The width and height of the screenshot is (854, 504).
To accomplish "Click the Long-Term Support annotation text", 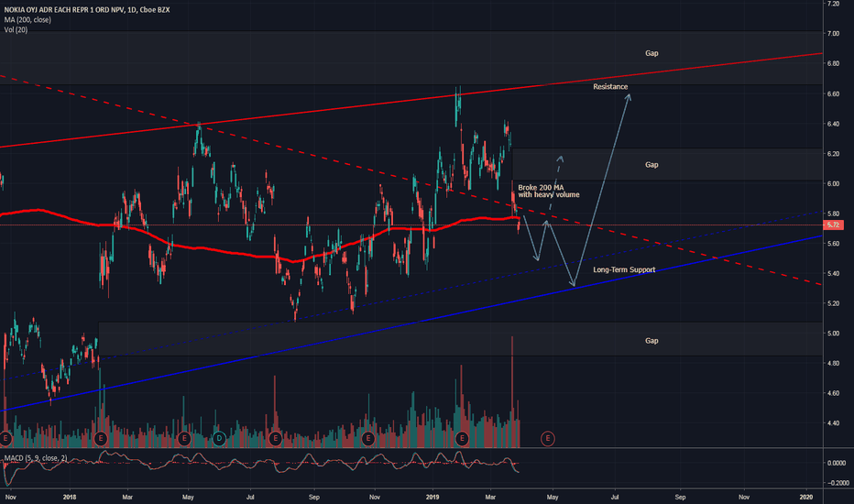I will click(624, 269).
